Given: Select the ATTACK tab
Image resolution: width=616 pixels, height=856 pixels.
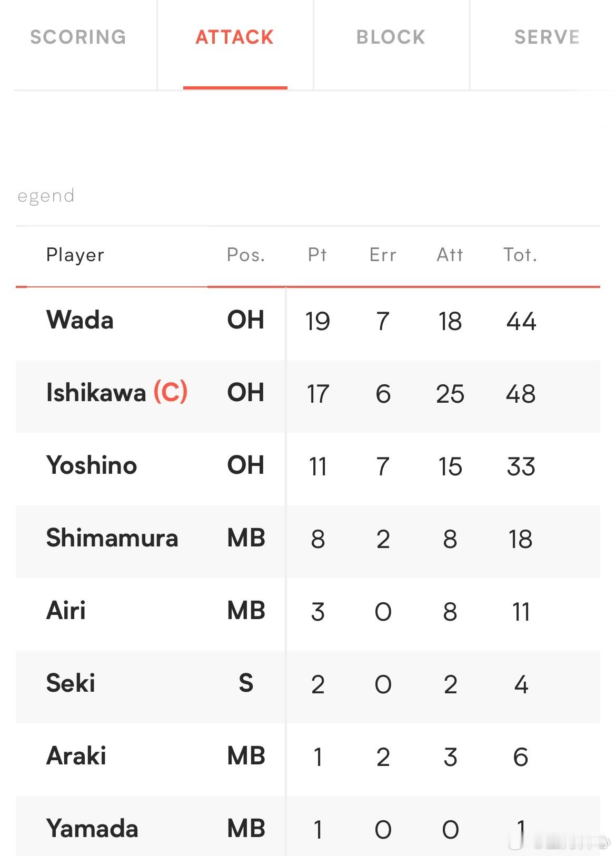Looking at the screenshot, I should pyautogui.click(x=235, y=37).
